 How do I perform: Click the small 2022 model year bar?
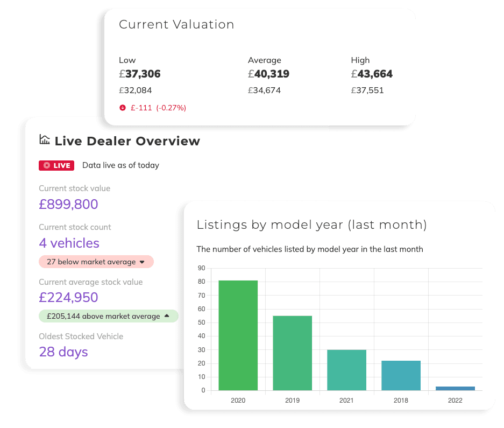click(x=455, y=388)
